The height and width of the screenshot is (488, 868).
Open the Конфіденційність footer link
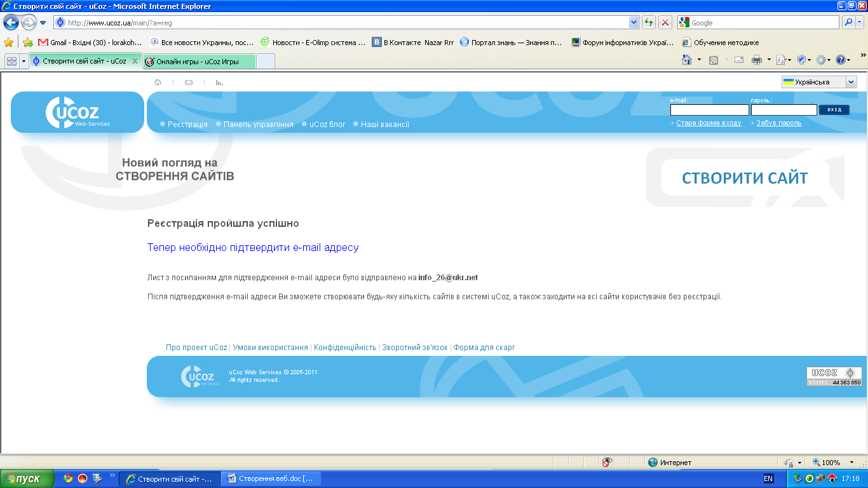tap(345, 348)
